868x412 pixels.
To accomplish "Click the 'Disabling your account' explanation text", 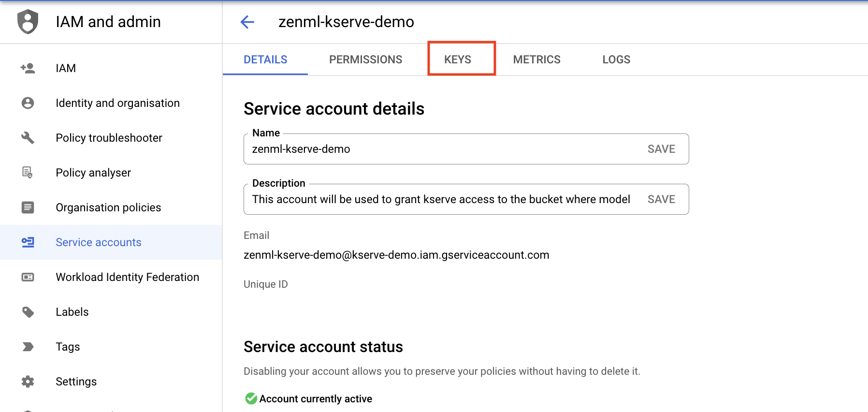I will 442,371.
